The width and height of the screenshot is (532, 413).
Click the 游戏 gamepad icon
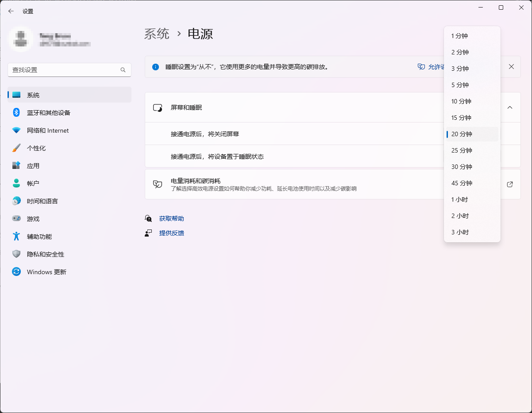click(16, 219)
